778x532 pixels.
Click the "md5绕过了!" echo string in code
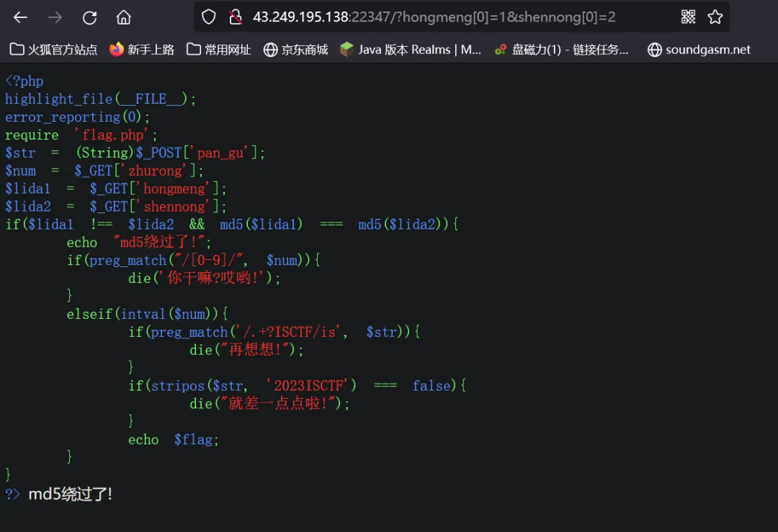click(159, 242)
